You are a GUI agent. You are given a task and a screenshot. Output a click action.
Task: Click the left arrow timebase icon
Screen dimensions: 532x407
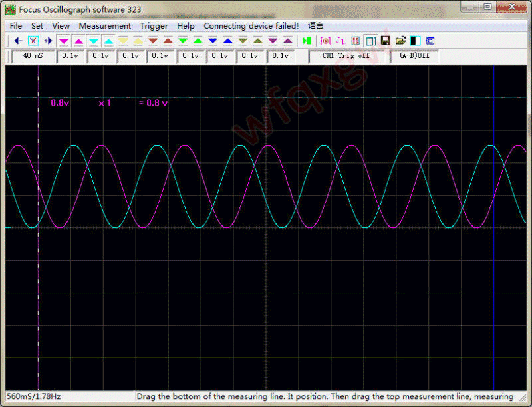tap(18, 41)
